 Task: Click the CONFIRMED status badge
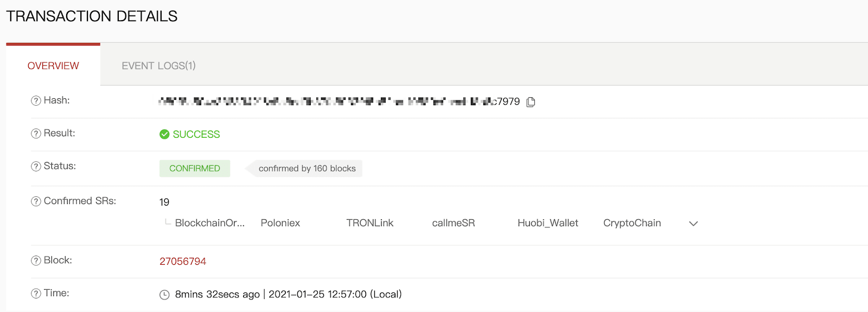[x=195, y=168]
